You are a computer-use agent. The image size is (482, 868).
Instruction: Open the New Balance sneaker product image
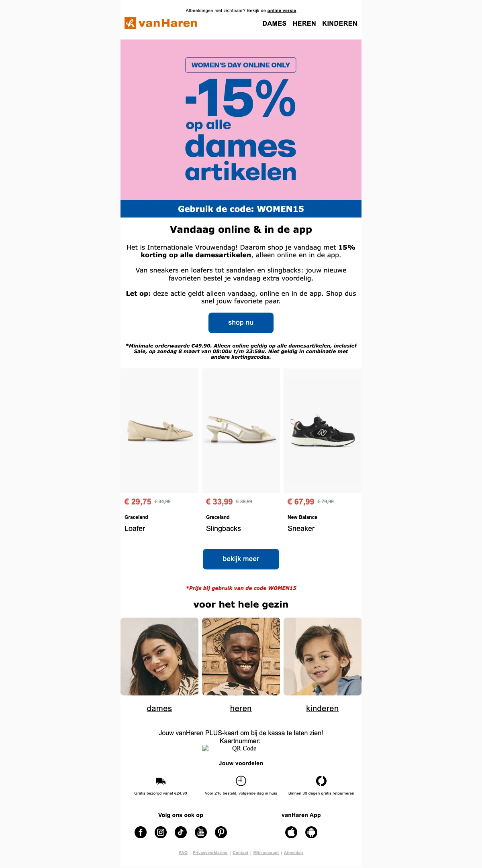[323, 431]
